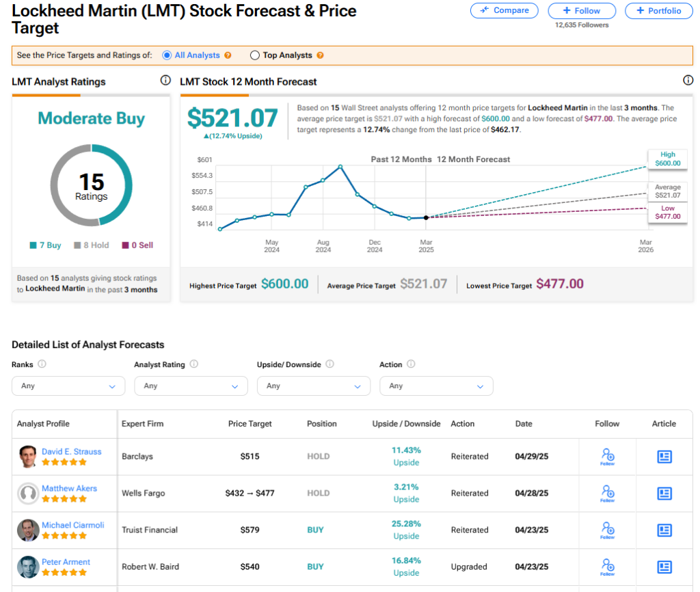
Task: Click the Compare button
Action: pyautogui.click(x=504, y=10)
